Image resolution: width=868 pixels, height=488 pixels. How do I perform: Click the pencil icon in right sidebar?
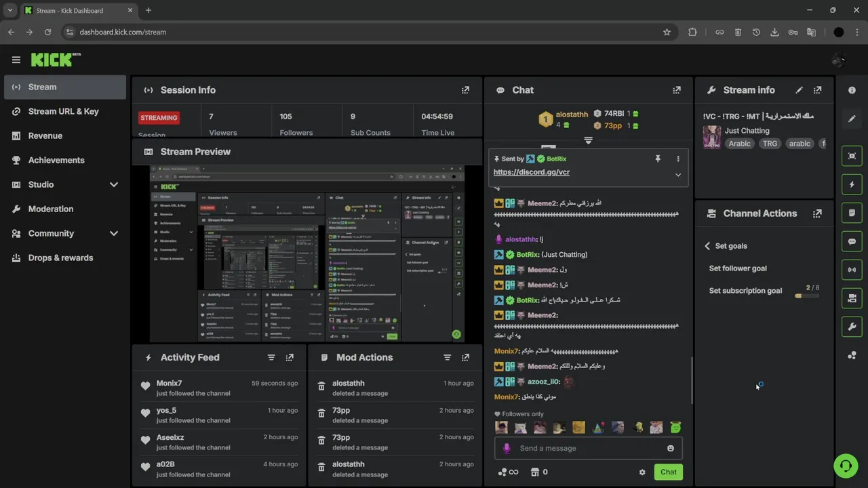[852, 119]
